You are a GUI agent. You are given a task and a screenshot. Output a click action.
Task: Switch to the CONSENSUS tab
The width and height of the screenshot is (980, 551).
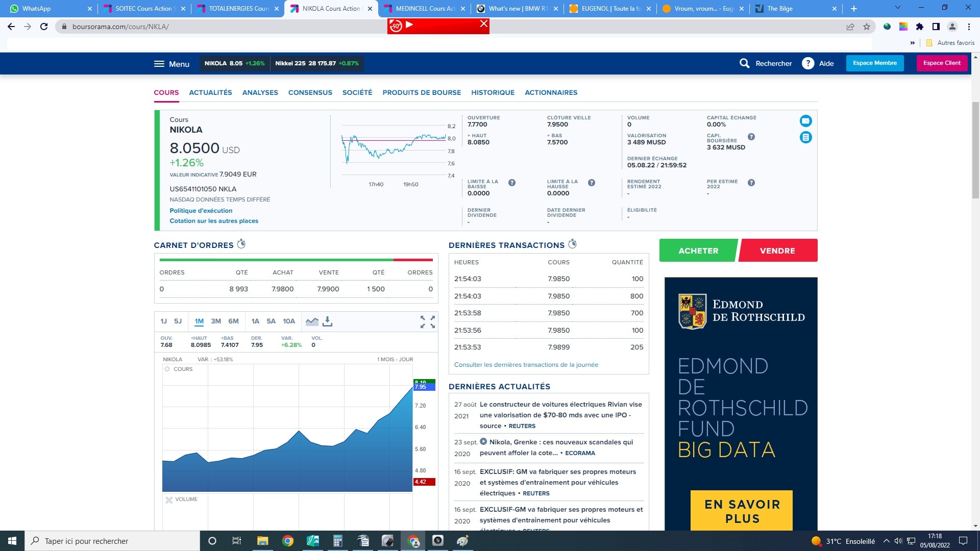click(x=310, y=92)
